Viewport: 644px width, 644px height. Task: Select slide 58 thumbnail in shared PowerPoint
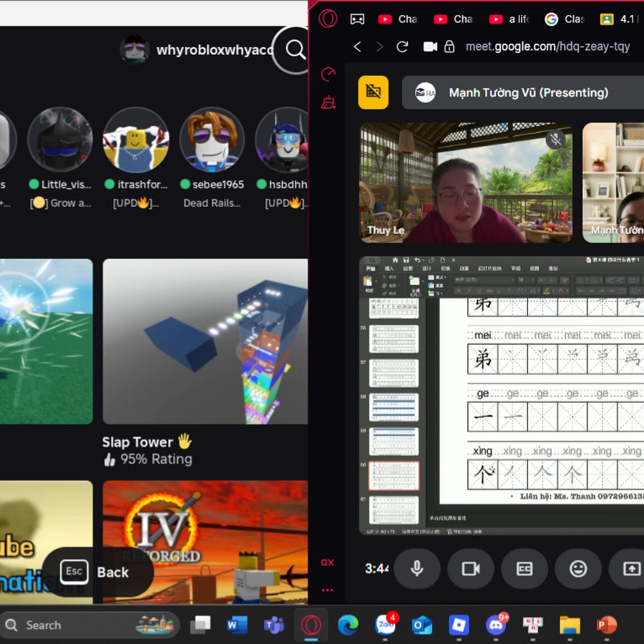(394, 407)
